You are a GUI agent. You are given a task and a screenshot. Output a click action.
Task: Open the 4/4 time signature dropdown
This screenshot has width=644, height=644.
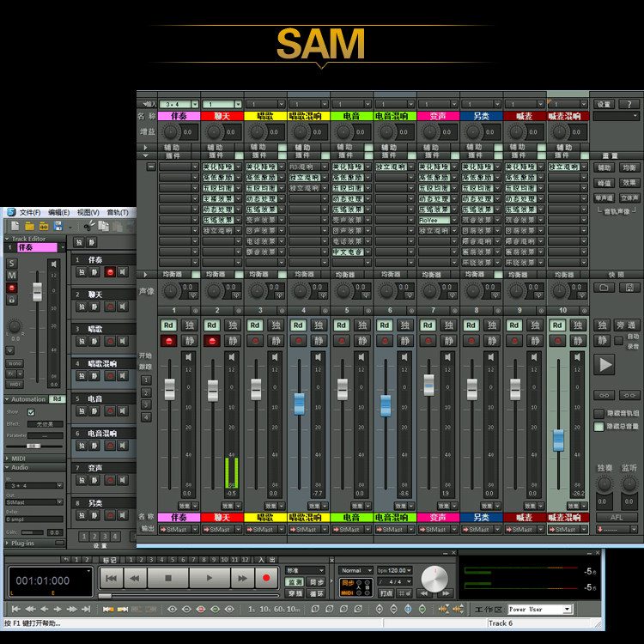coord(394,581)
